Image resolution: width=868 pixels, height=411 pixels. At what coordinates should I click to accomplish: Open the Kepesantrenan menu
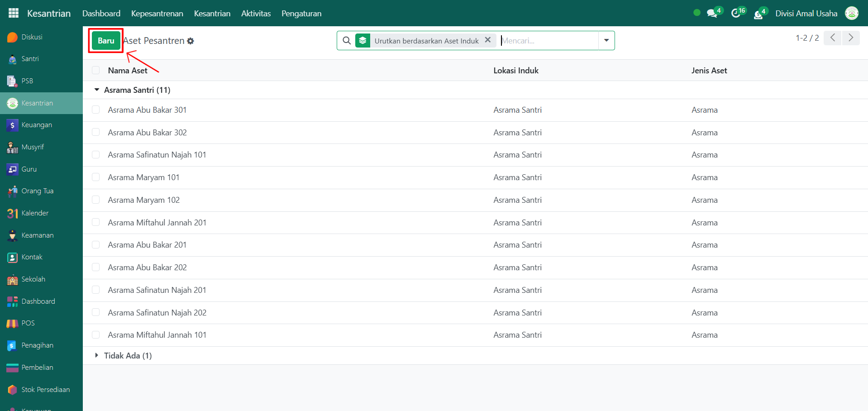tap(157, 14)
